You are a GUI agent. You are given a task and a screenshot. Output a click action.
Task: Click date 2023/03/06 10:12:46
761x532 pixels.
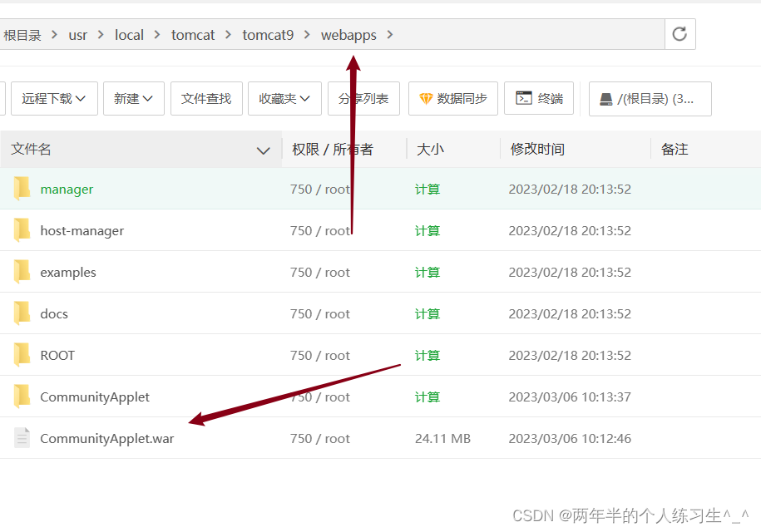[x=570, y=438]
